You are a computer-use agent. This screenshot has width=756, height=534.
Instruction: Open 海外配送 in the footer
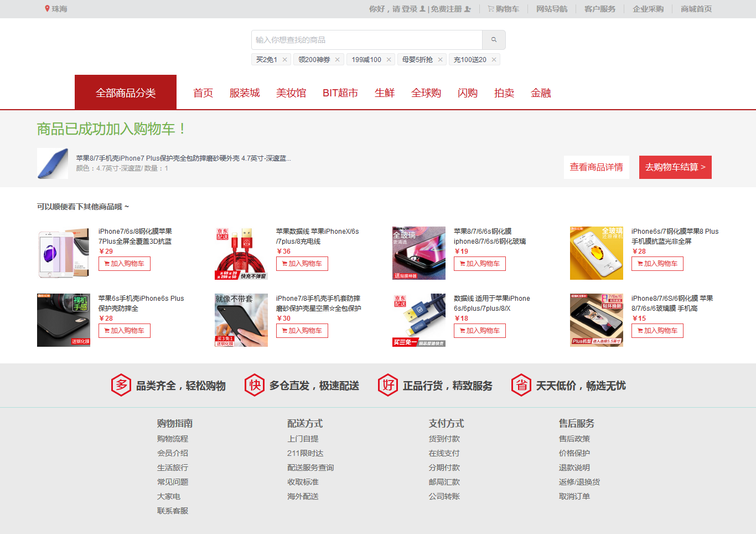click(x=303, y=496)
